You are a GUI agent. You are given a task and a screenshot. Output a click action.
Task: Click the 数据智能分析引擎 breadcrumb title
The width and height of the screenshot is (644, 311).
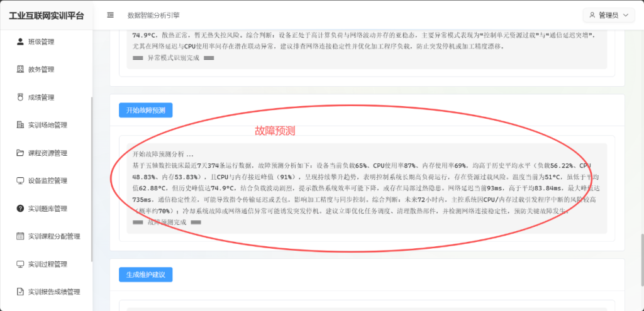[153, 14]
